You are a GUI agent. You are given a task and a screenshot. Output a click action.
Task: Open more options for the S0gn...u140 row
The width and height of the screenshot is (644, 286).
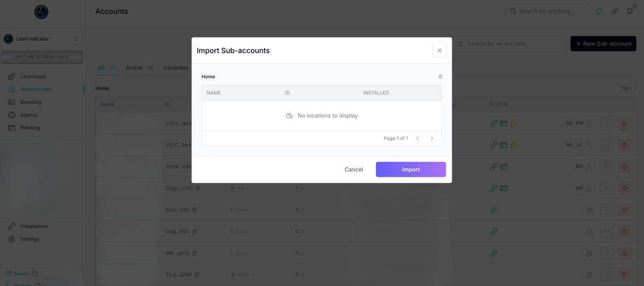(607, 188)
